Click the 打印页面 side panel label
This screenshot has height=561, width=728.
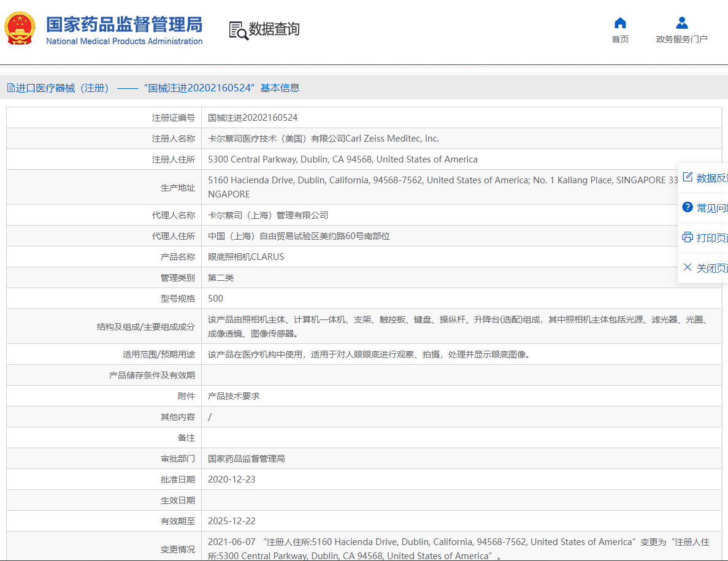tap(712, 238)
